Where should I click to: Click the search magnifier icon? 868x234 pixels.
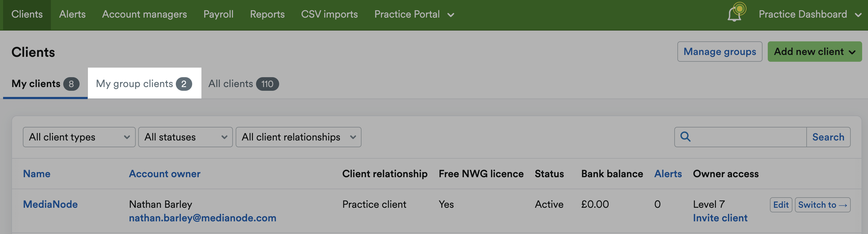pyautogui.click(x=685, y=136)
